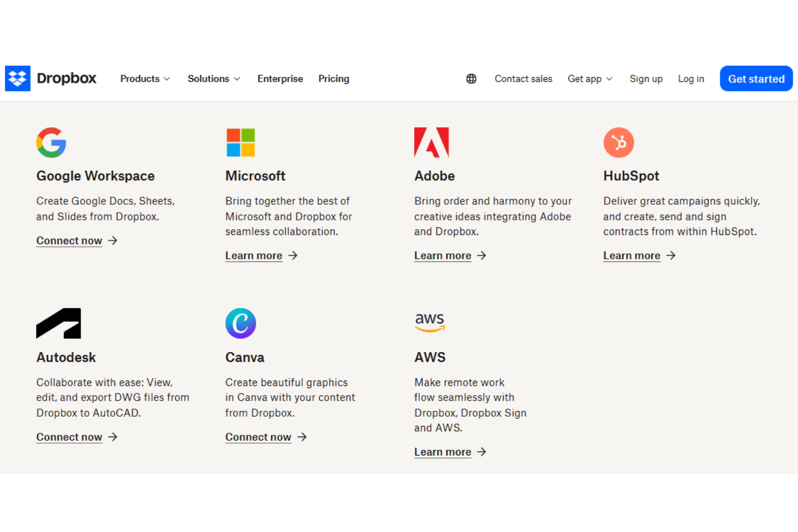The height and width of the screenshot is (532, 798).
Task: Expand the Solutions dropdown
Action: click(214, 79)
